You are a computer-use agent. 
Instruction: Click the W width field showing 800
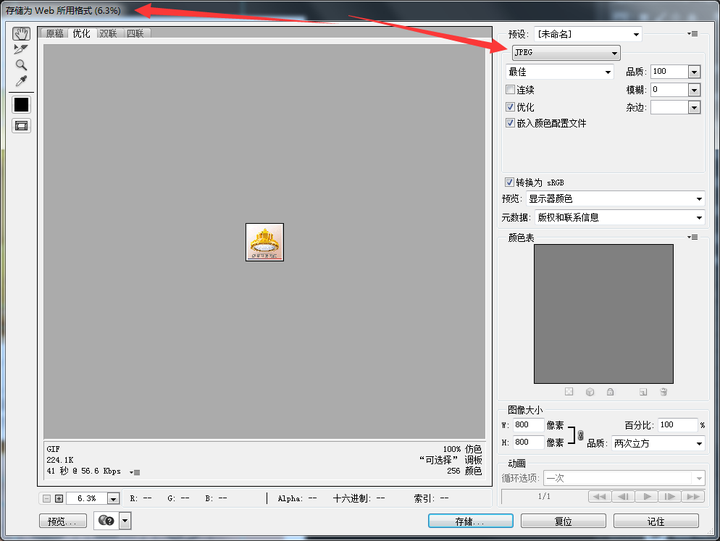[x=528, y=425]
